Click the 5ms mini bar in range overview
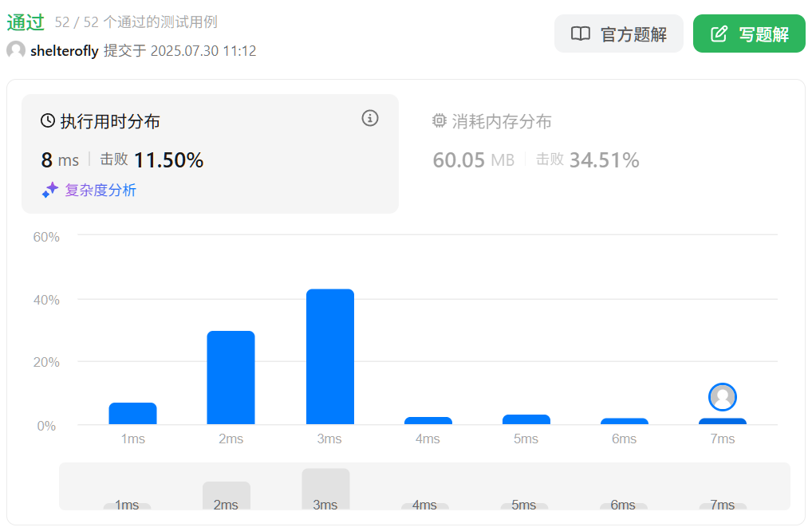This screenshot has width=812, height=531. click(x=524, y=506)
